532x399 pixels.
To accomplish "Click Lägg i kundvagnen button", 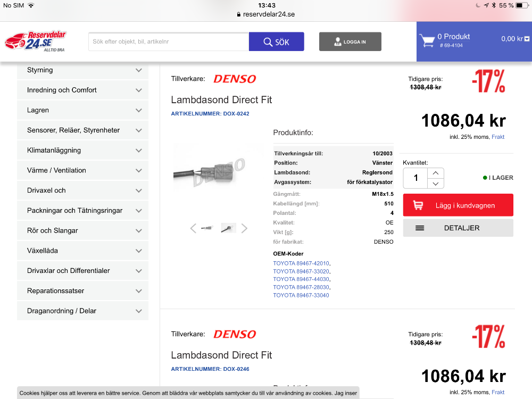I will coord(458,205).
